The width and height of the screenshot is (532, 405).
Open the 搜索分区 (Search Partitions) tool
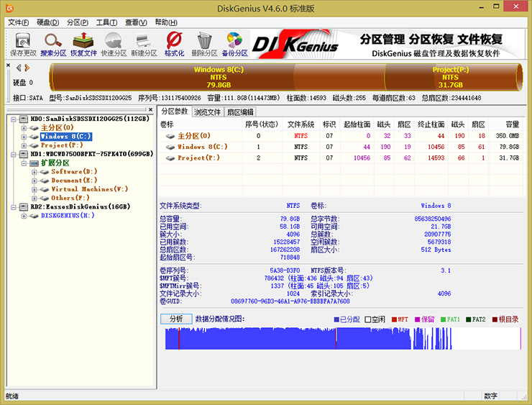coord(53,43)
